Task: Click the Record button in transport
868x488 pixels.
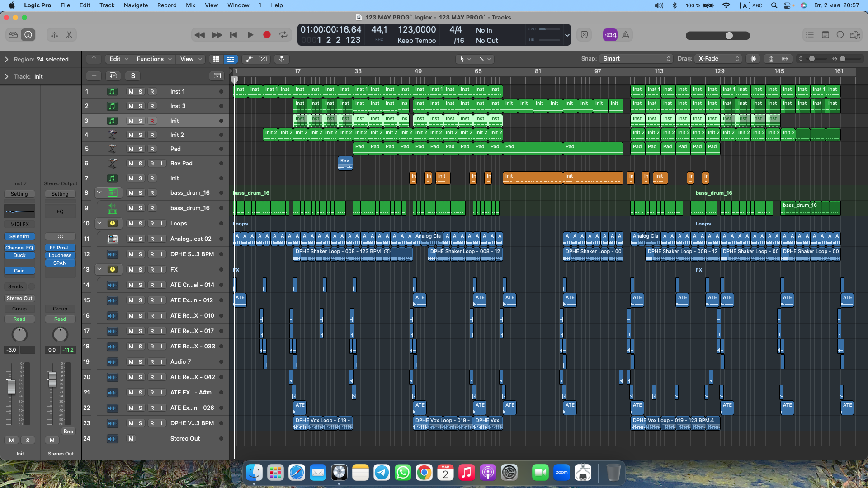Action: coord(267,35)
